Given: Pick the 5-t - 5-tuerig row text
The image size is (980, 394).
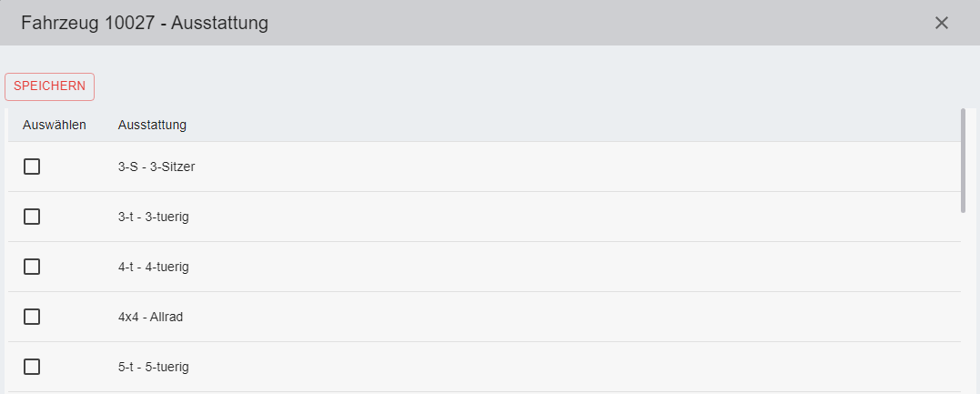Looking at the screenshot, I should click(153, 367).
